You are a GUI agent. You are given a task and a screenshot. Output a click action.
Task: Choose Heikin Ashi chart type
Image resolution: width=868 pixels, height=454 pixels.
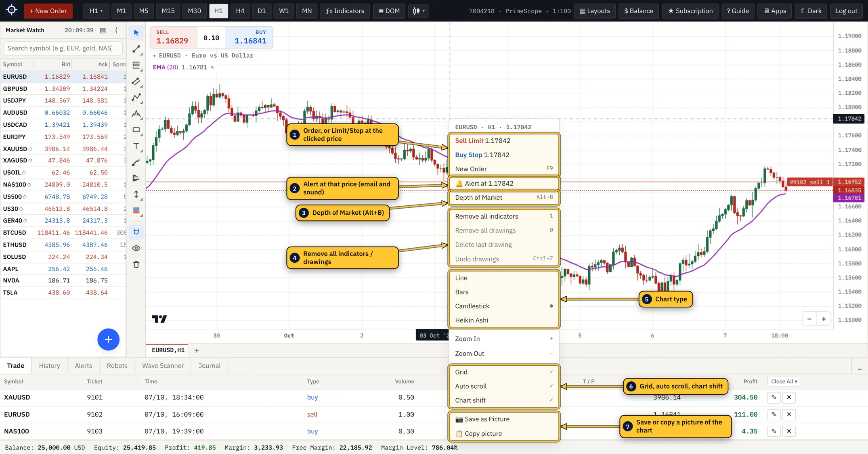tap(504, 320)
